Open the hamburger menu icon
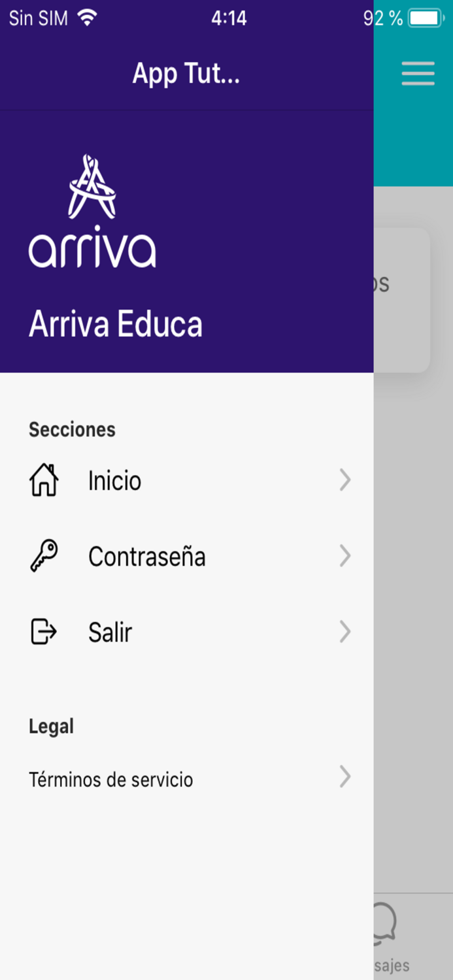The width and height of the screenshot is (453, 980). (418, 74)
